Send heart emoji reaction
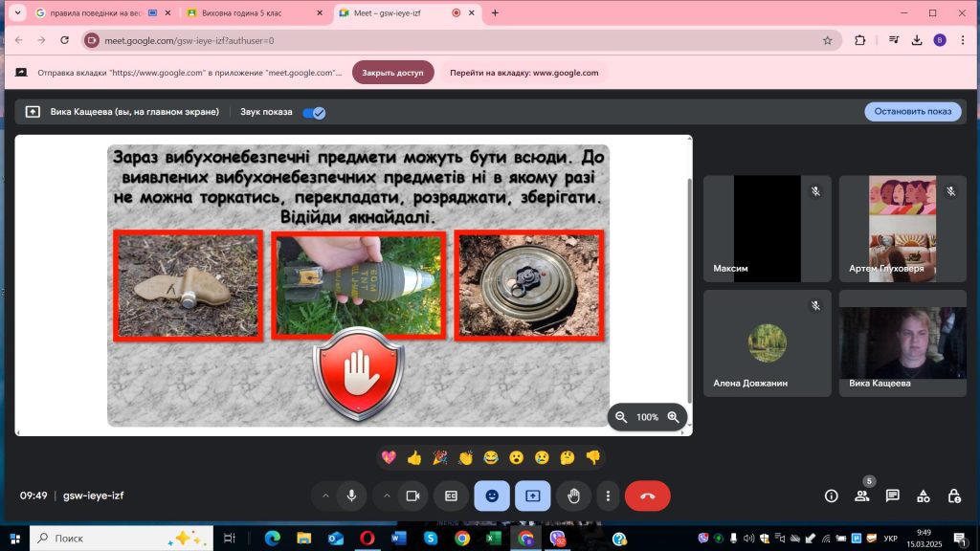 click(x=389, y=458)
